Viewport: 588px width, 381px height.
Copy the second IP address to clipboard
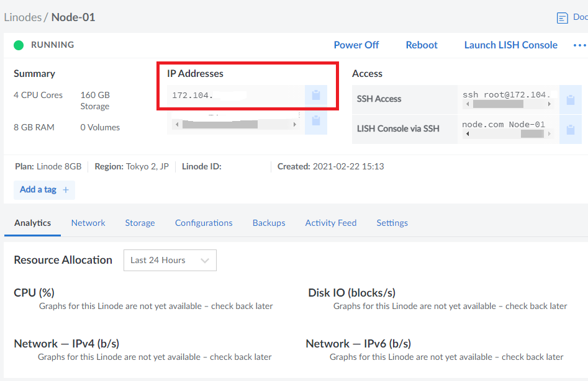coord(315,120)
